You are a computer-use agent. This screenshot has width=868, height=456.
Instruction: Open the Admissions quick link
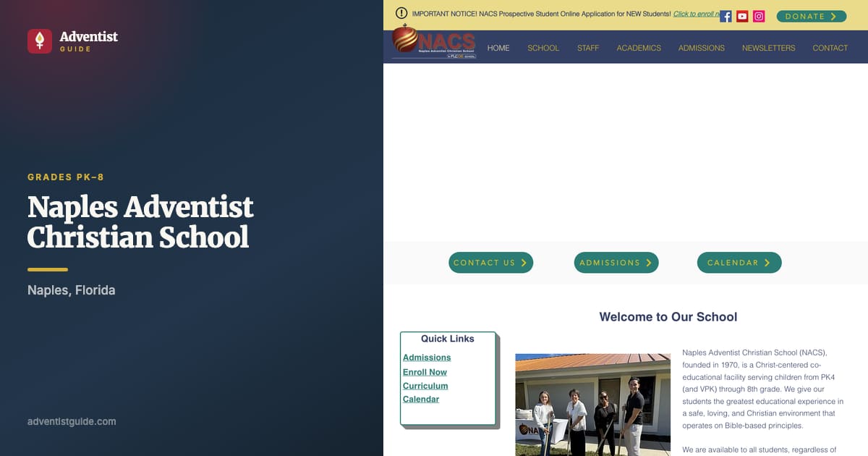[427, 358]
